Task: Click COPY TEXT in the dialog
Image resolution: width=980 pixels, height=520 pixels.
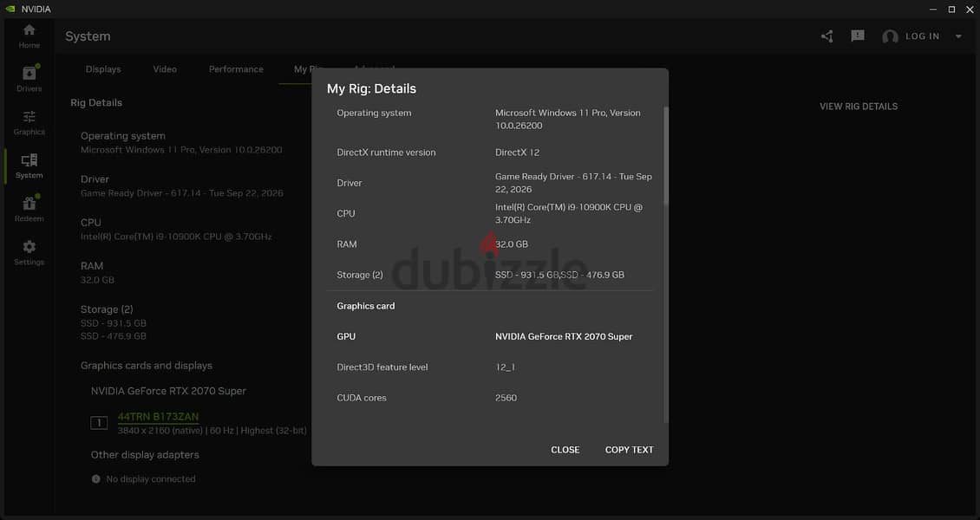Action: [630, 450]
